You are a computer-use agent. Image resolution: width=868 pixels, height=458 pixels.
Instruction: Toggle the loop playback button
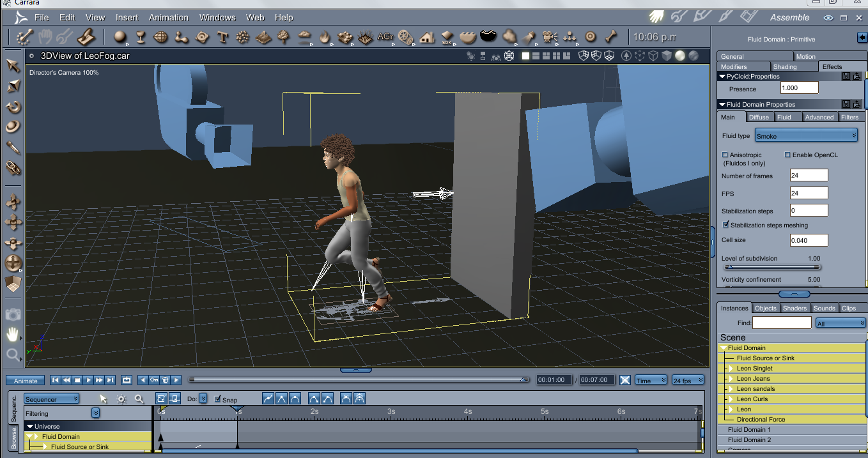coord(127,380)
